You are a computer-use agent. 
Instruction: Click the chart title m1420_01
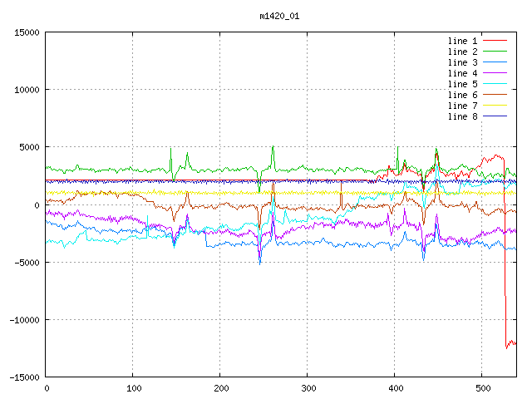tap(278, 15)
